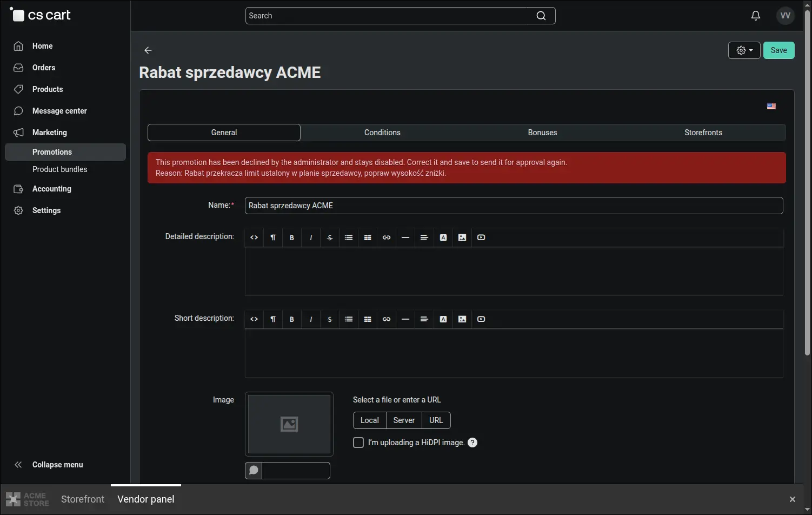Open the language flag selector
Viewport: 812px width, 515px height.
[771, 107]
